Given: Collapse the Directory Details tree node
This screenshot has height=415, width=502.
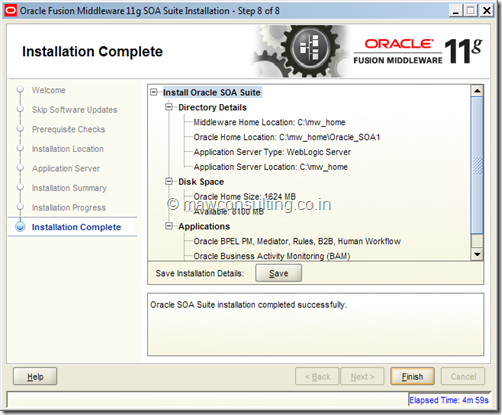Looking at the screenshot, I should click(x=169, y=107).
